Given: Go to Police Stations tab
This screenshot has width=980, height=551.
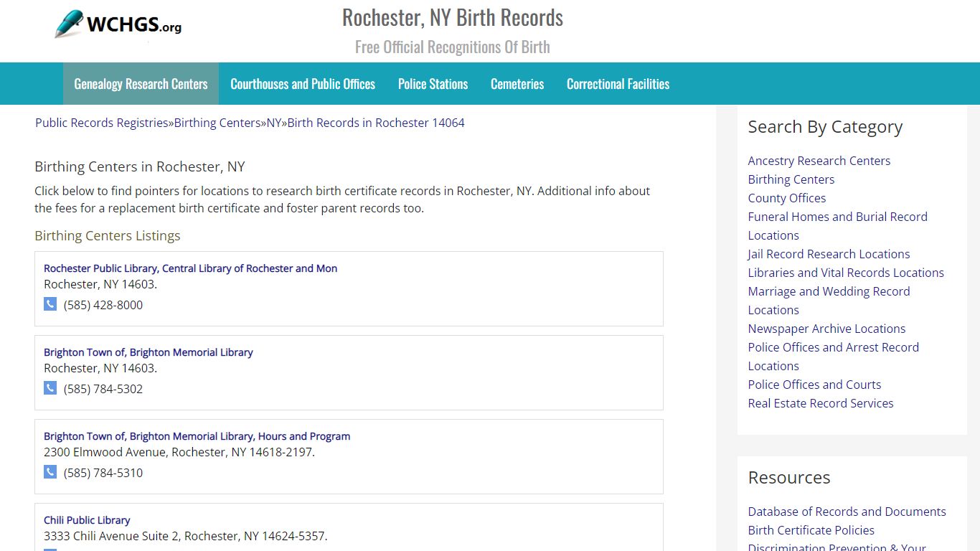Looking at the screenshot, I should point(433,84).
